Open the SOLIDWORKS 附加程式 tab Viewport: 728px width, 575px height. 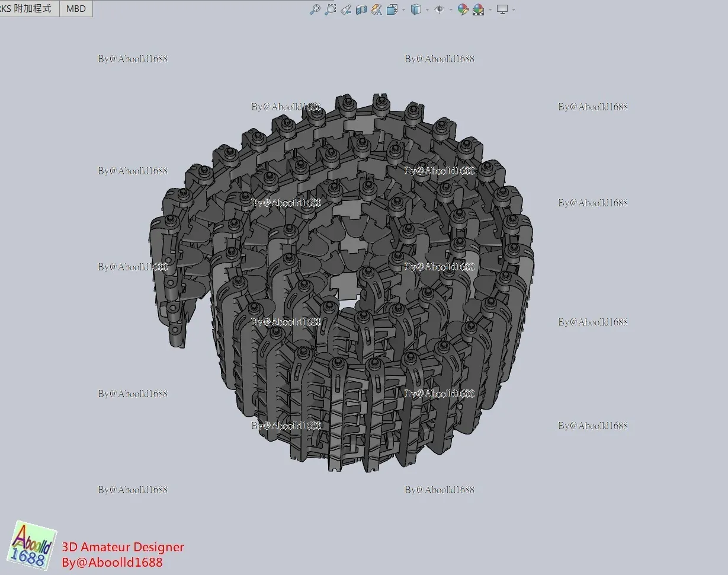coord(28,9)
